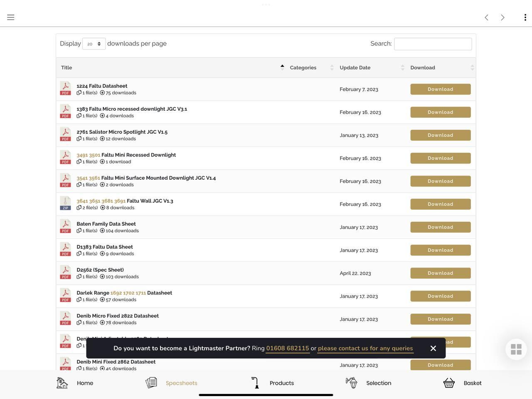Download 1383 Faltu Micro recessed downlight

(x=441, y=112)
